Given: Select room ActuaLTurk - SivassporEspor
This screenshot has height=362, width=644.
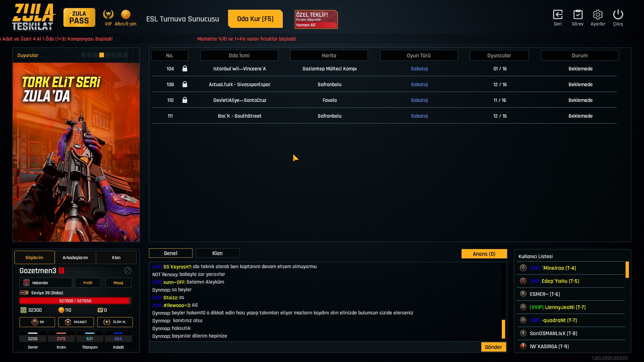Looking at the screenshot, I should tap(384, 84).
